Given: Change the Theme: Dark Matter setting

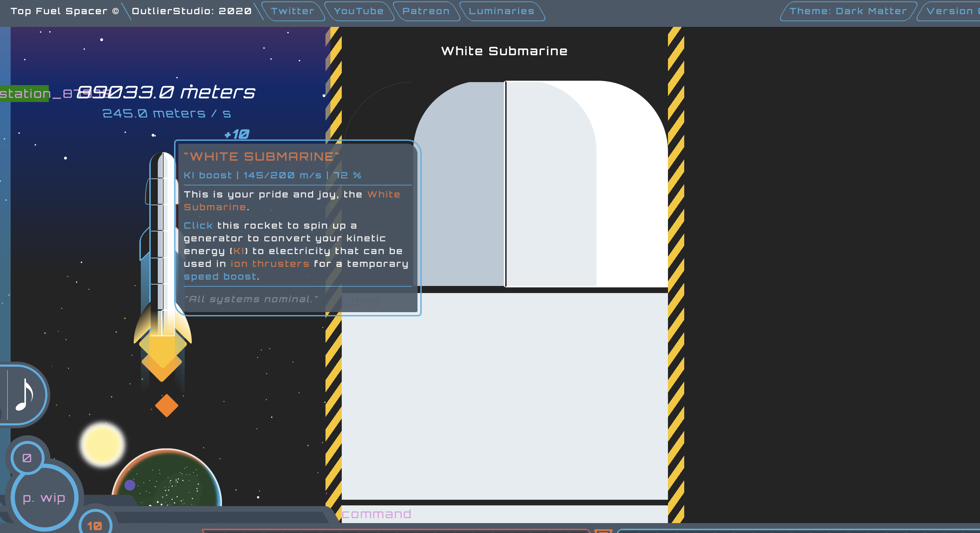Looking at the screenshot, I should tap(848, 11).
